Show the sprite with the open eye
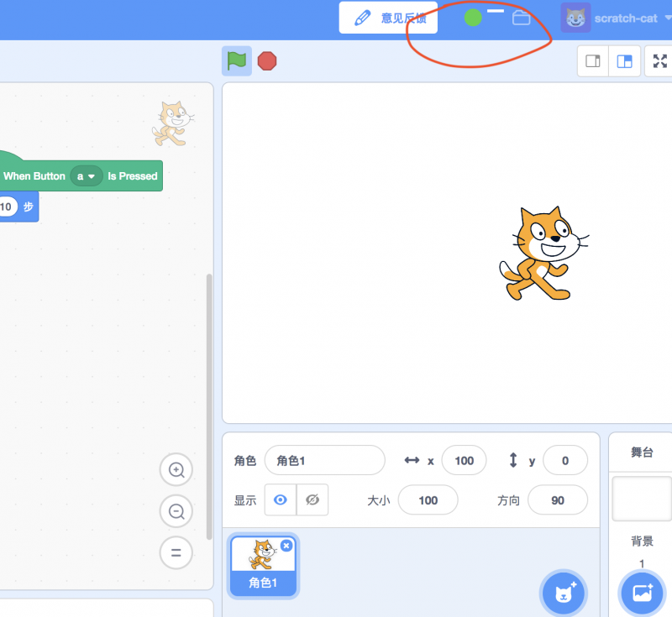 [x=281, y=499]
